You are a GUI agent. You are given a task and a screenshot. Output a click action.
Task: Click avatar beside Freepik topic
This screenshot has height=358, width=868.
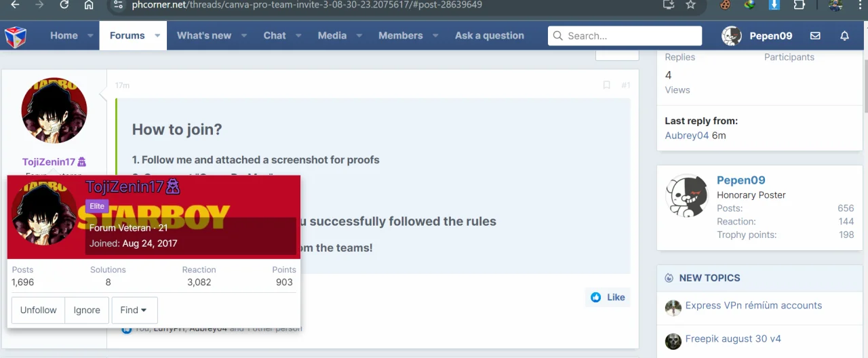673,341
